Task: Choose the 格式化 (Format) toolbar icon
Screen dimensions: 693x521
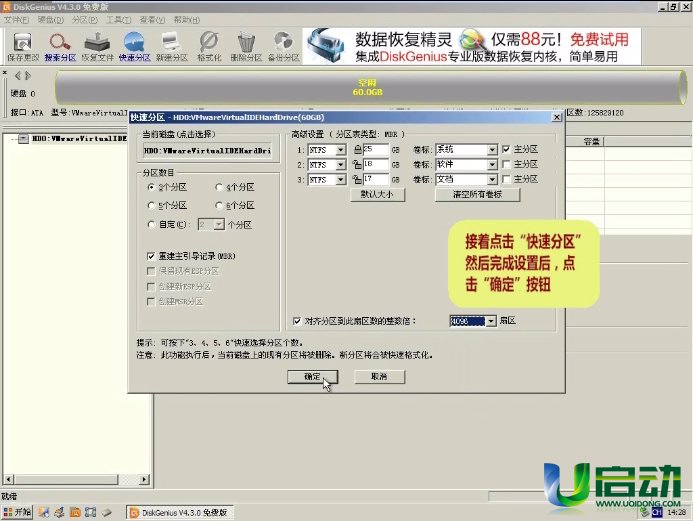Action: (x=209, y=46)
